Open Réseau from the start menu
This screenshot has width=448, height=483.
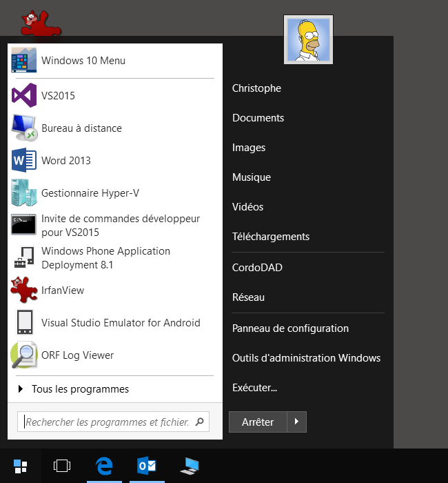point(248,297)
